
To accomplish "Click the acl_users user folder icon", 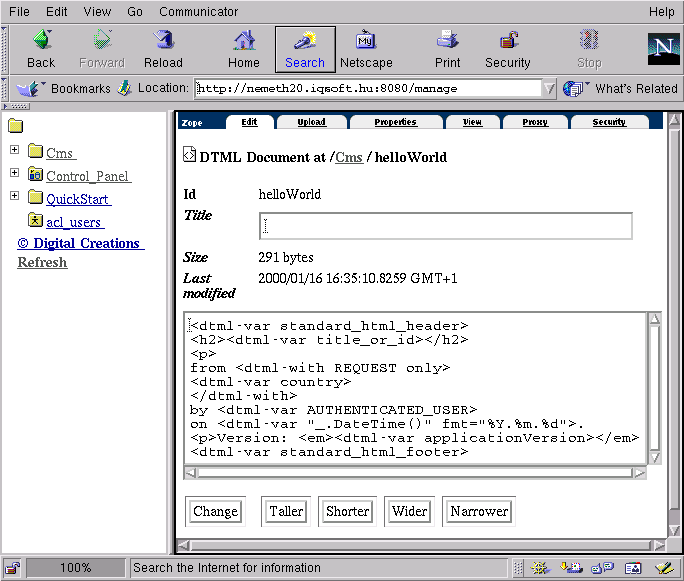I will [x=35, y=220].
